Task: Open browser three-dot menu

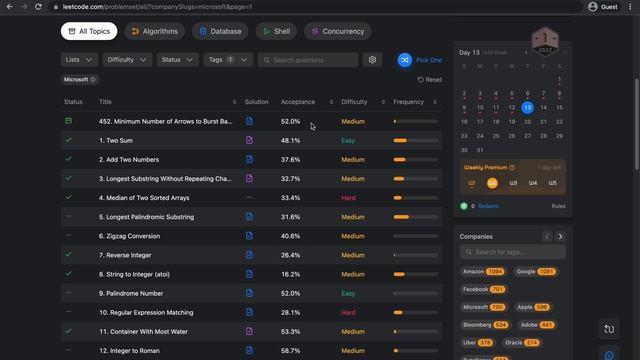Action: 630,7
